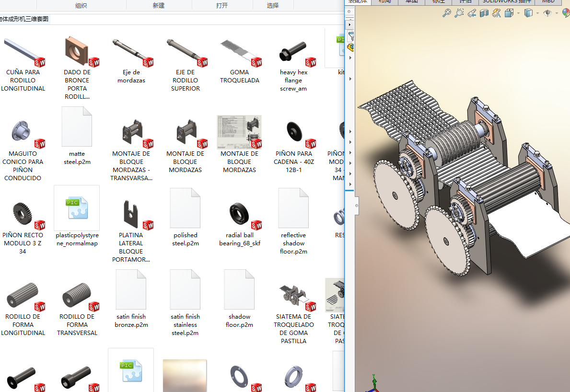
Task: Click the 打开 ribbon group label
Action: click(222, 5)
